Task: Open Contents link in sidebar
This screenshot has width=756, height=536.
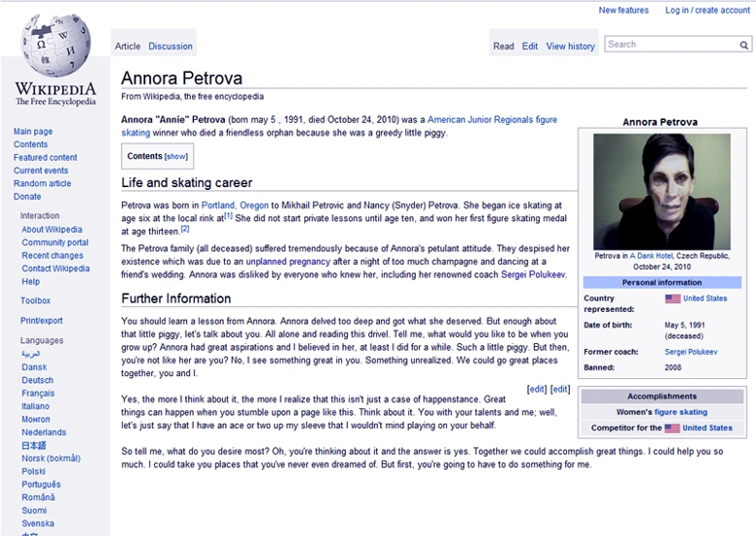Action: (x=30, y=144)
